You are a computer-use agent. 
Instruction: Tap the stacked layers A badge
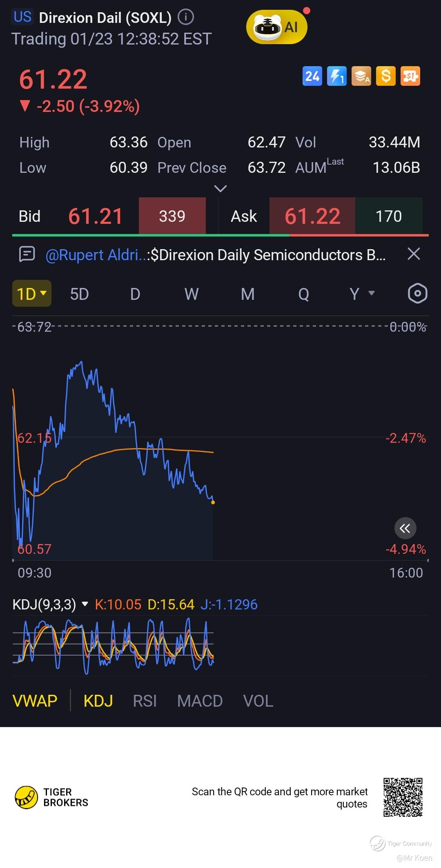tap(361, 76)
